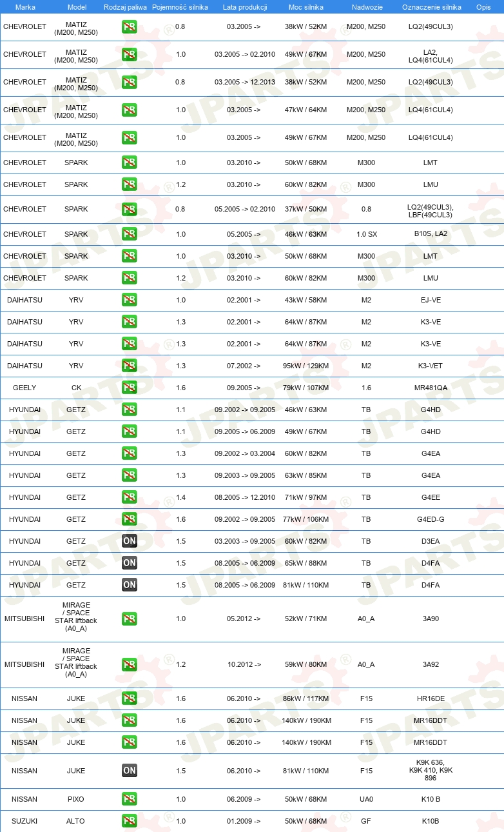Click engine code 3A92

[431, 665]
